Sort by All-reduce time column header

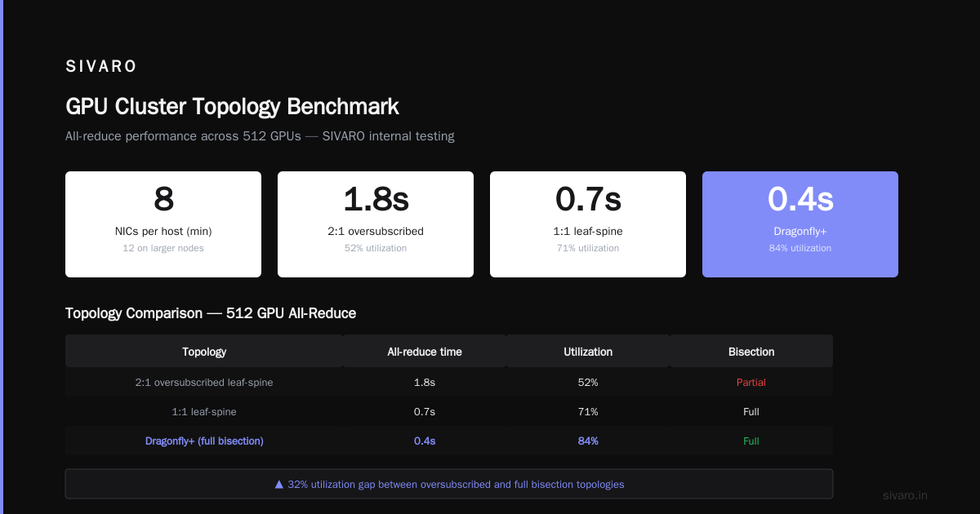[x=425, y=352]
